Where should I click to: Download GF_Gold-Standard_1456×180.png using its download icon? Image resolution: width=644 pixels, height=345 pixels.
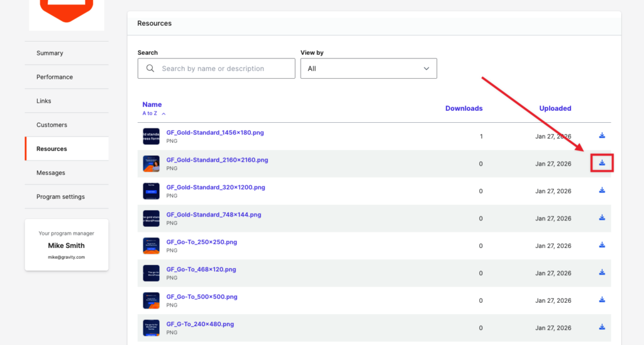coord(602,136)
